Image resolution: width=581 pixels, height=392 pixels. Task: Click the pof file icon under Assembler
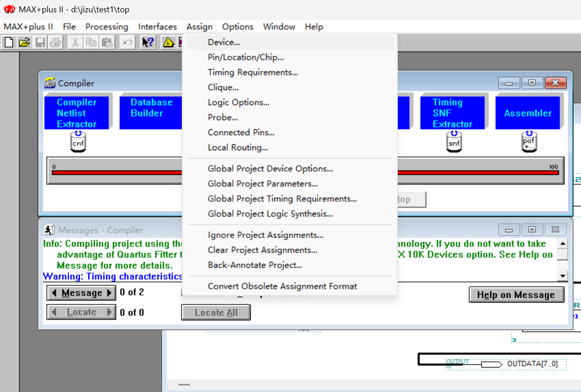(529, 141)
